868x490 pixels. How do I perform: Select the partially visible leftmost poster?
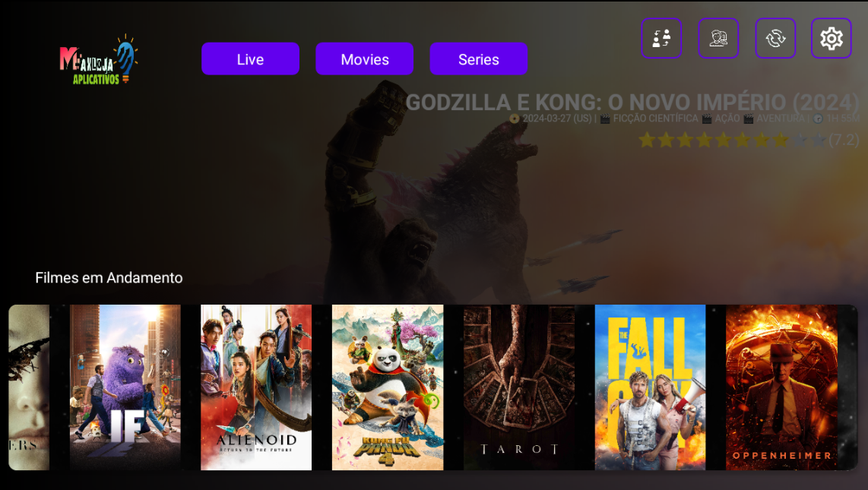[29, 387]
